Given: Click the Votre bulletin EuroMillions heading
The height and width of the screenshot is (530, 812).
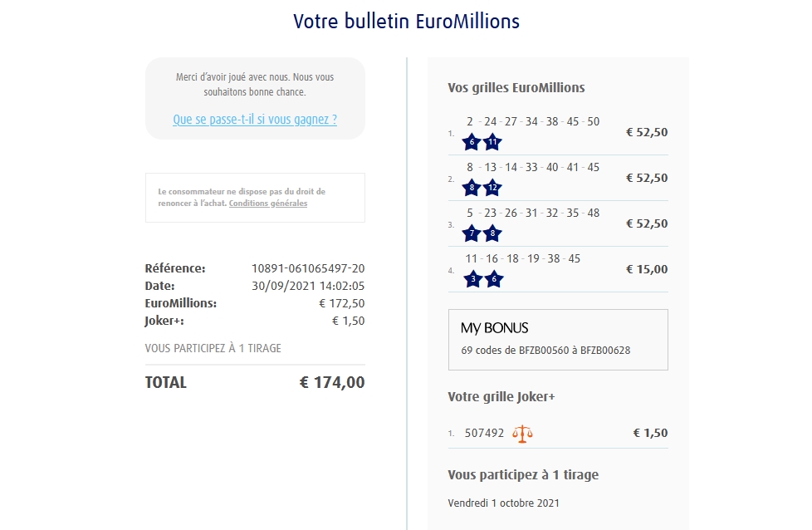Looking at the screenshot, I should coord(406,22).
